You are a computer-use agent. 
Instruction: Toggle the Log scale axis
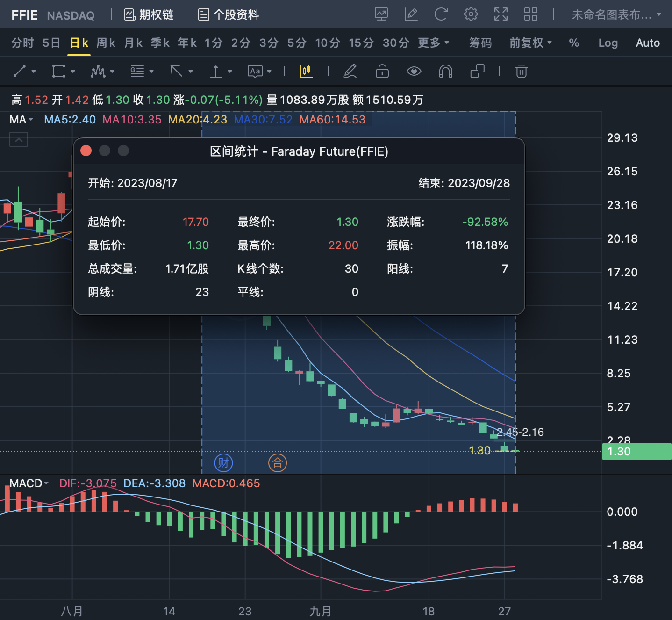click(x=608, y=43)
